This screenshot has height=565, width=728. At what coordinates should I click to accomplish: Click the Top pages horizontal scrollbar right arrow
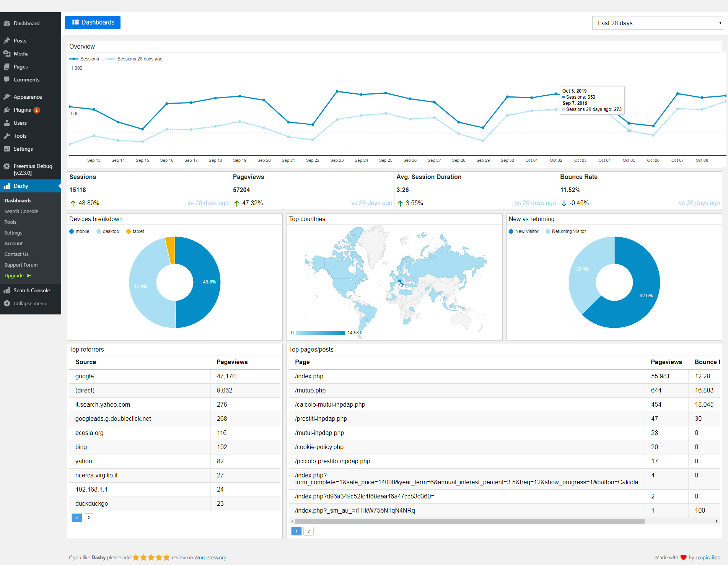(x=717, y=521)
